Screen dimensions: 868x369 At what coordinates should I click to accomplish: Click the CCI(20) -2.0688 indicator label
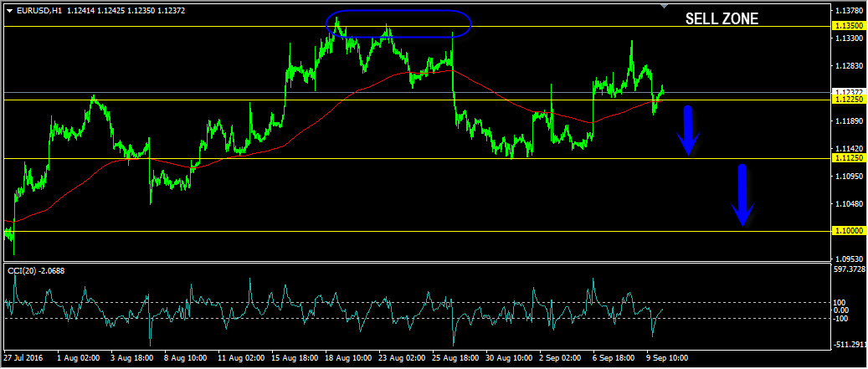pos(36,270)
